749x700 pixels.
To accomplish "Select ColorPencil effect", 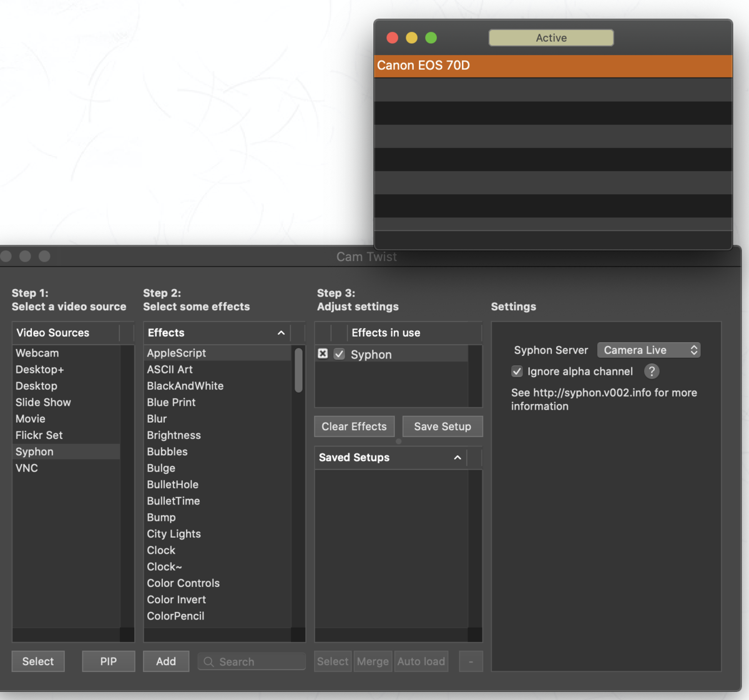I will pos(217,616).
